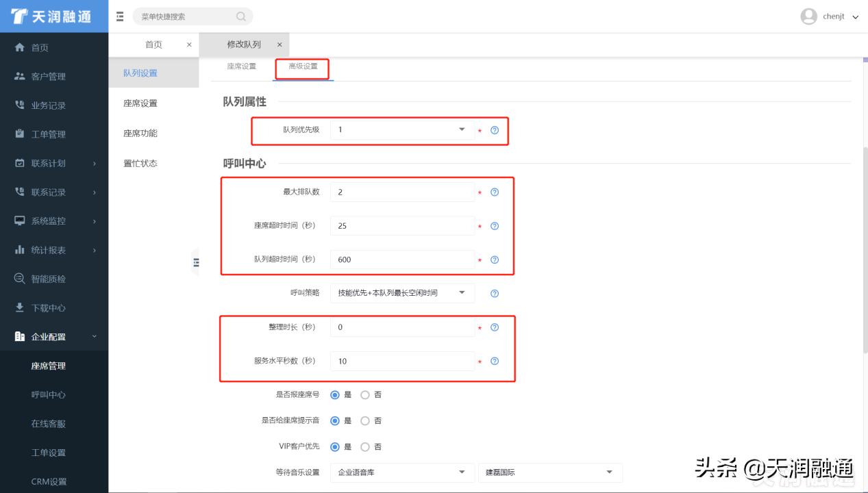
Task: Disable VIP客户优先 by selecting 否
Action: pyautogui.click(x=365, y=446)
